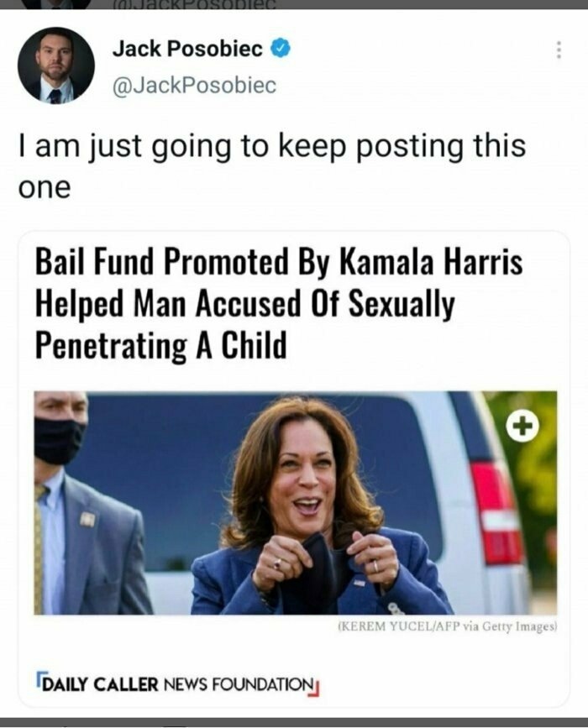Click the headline line "Penetrating A Child"
The height and width of the screenshot is (728, 588).
tap(160, 344)
